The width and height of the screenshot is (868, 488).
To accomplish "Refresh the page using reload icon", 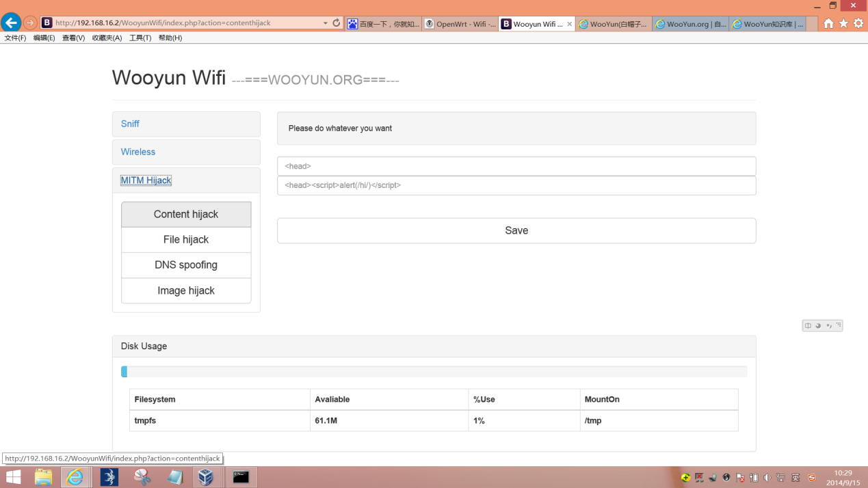I will coord(337,23).
